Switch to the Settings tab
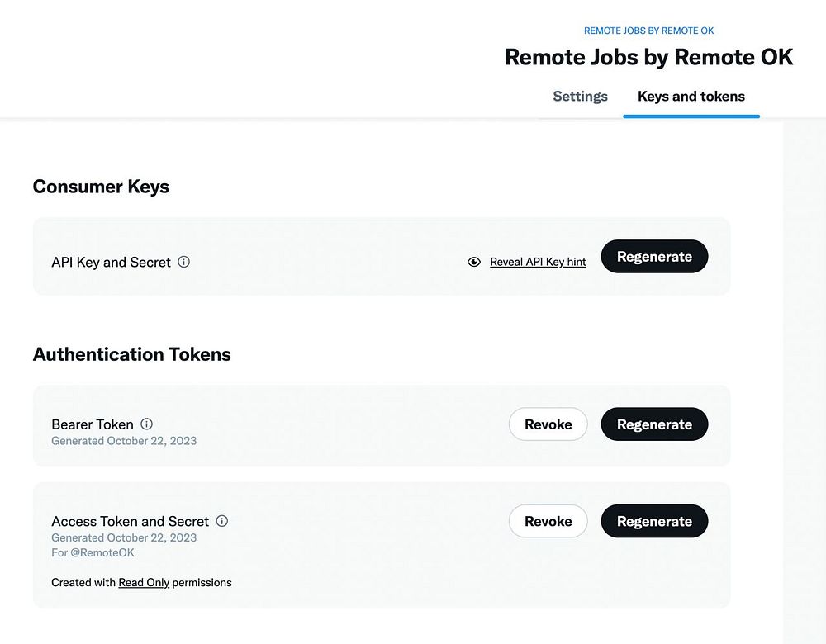Image resolution: width=826 pixels, height=644 pixels. coord(580,97)
